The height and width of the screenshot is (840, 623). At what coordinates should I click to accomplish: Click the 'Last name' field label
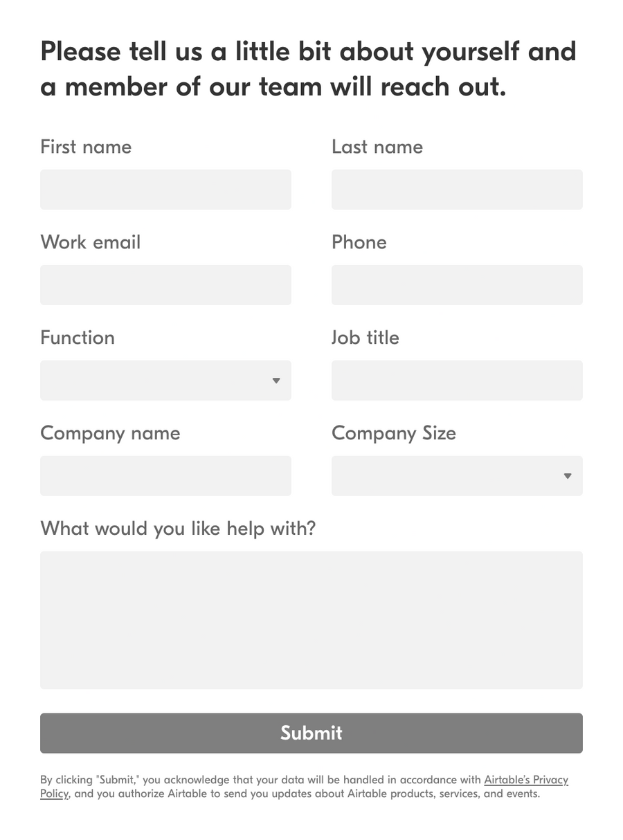pyautogui.click(x=377, y=147)
